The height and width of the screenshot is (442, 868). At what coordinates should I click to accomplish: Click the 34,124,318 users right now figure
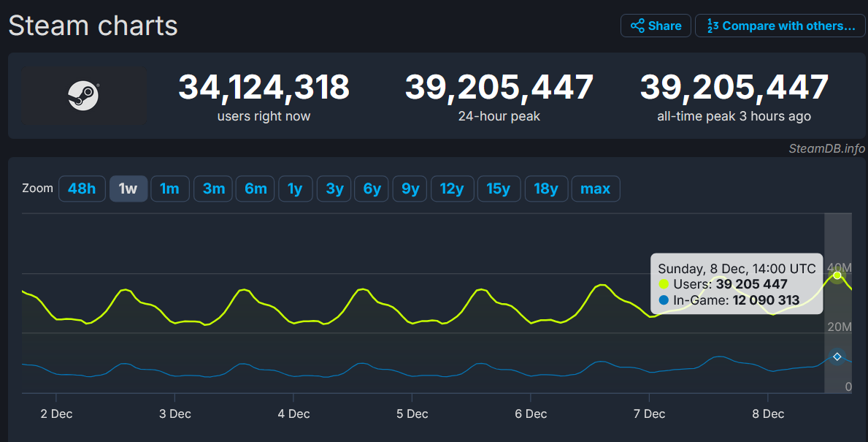[x=264, y=87]
